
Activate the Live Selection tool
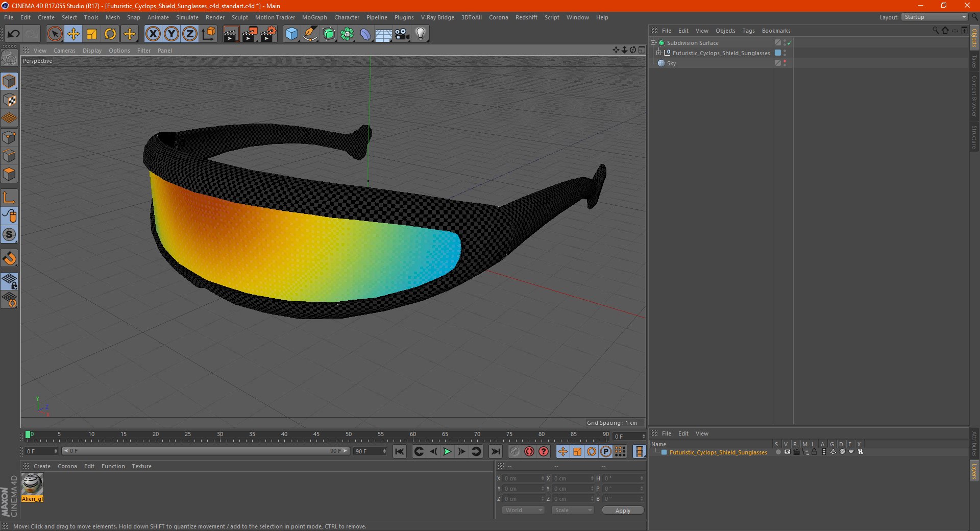pos(55,34)
